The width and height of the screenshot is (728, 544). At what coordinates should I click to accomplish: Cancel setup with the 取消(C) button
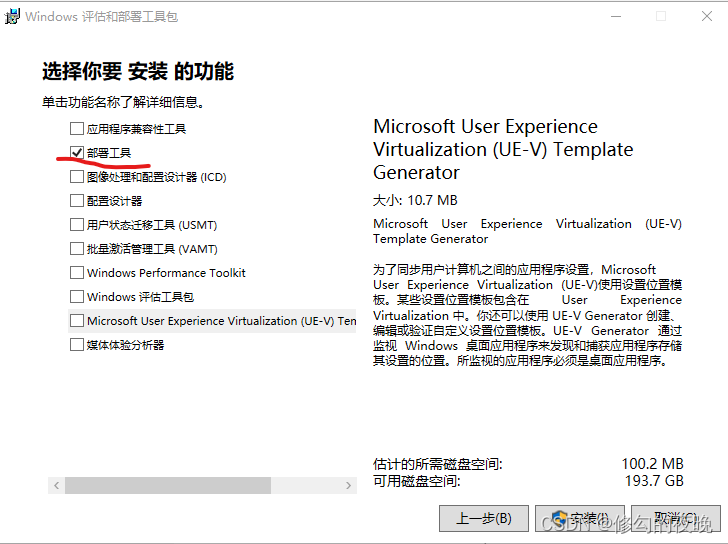[676, 518]
